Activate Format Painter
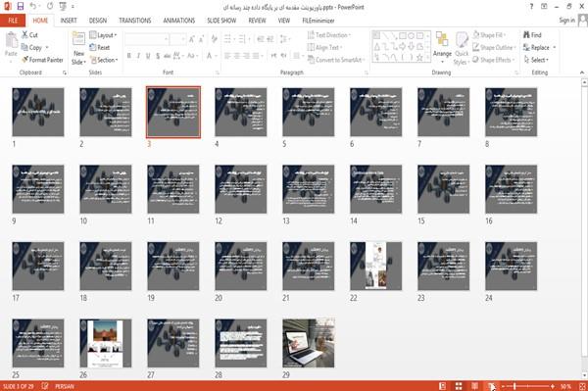Image resolution: width=588 pixels, height=391 pixels. pyautogui.click(x=42, y=60)
